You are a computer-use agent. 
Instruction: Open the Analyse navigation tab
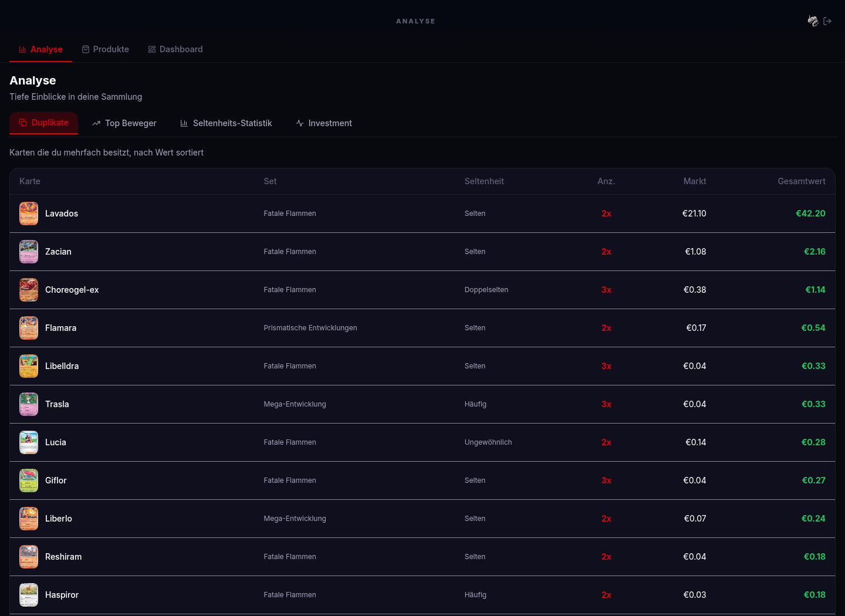pyautogui.click(x=40, y=49)
